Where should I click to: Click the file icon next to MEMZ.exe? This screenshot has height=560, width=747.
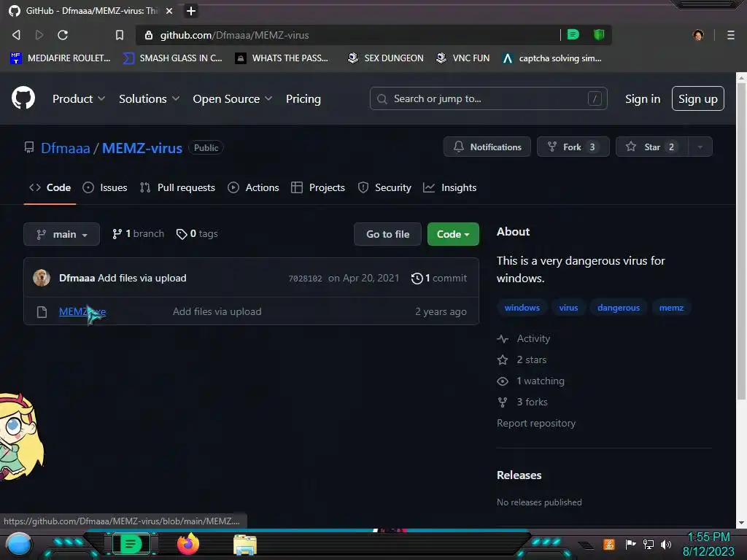(x=42, y=312)
